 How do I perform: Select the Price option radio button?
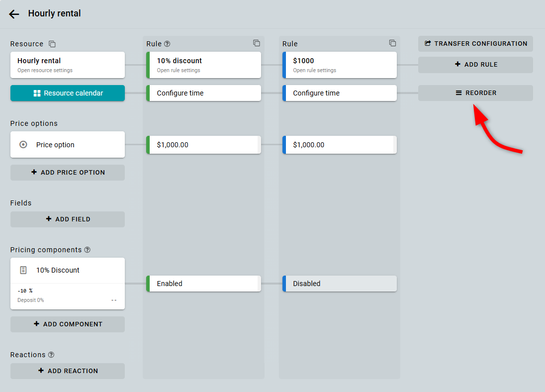tap(23, 145)
